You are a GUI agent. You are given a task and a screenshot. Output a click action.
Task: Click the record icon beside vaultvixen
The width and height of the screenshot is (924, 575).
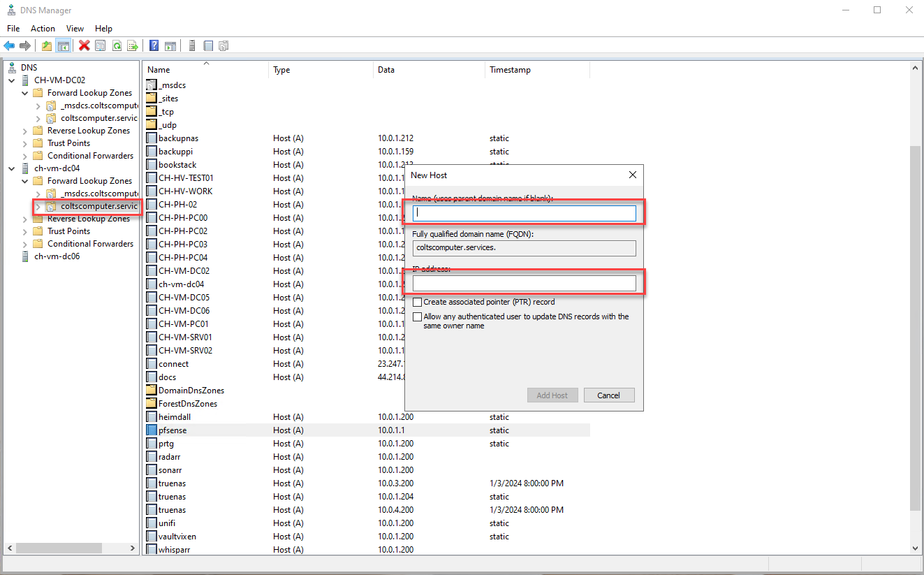pyautogui.click(x=152, y=537)
